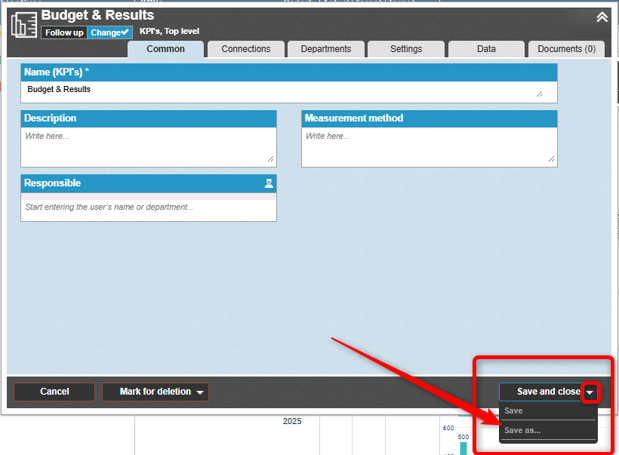The height and width of the screenshot is (455, 619).
Task: Choose Save as... from the dropdown menu
Action: tap(523, 430)
